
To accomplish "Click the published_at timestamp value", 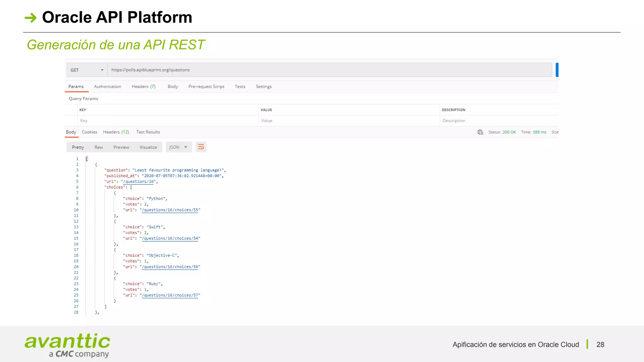I will [182, 176].
